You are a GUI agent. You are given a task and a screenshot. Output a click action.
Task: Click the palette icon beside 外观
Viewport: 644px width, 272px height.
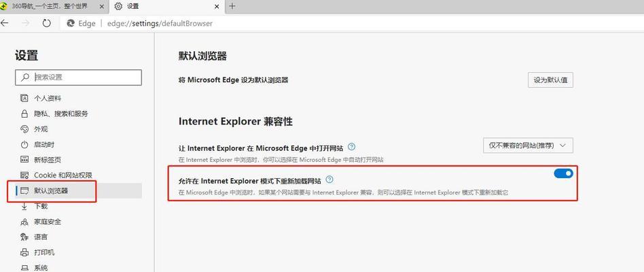24,129
